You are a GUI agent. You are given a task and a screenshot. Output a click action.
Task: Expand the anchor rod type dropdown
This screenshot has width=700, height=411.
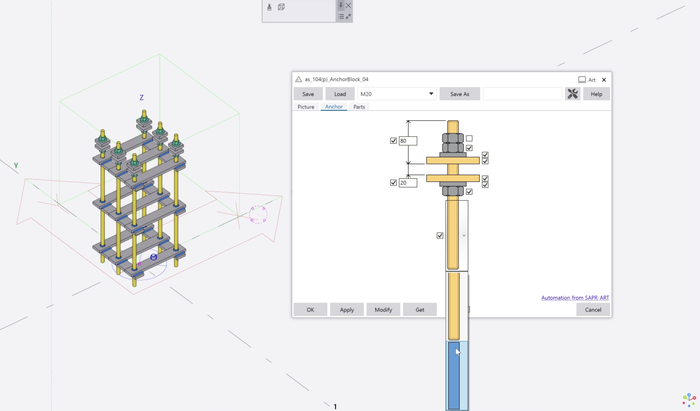pyautogui.click(x=463, y=236)
